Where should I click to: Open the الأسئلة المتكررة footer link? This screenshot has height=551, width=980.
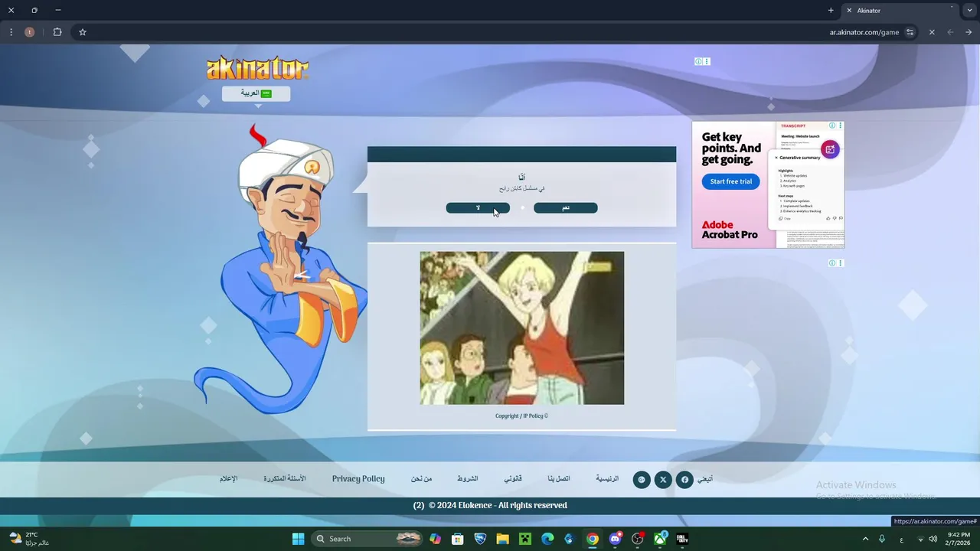(285, 478)
